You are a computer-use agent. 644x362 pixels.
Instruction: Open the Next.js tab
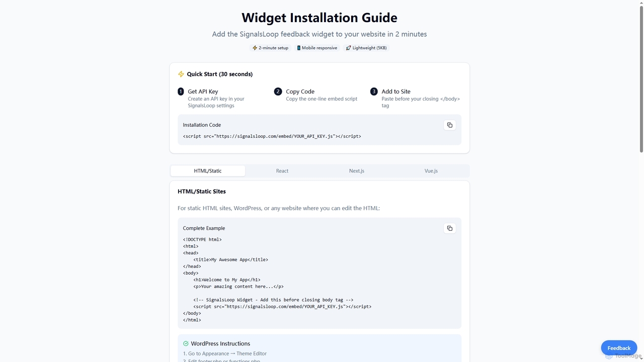coord(357,171)
